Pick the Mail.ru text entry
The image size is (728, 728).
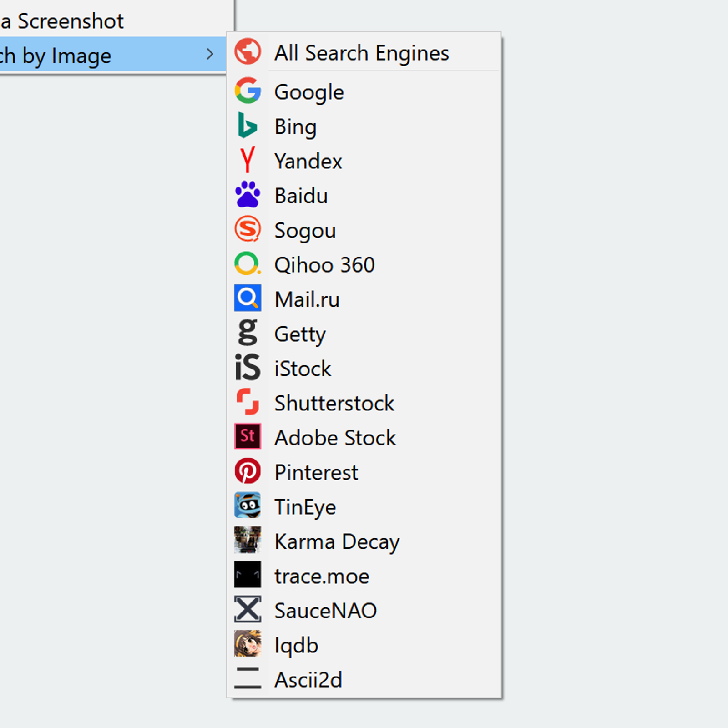(307, 300)
